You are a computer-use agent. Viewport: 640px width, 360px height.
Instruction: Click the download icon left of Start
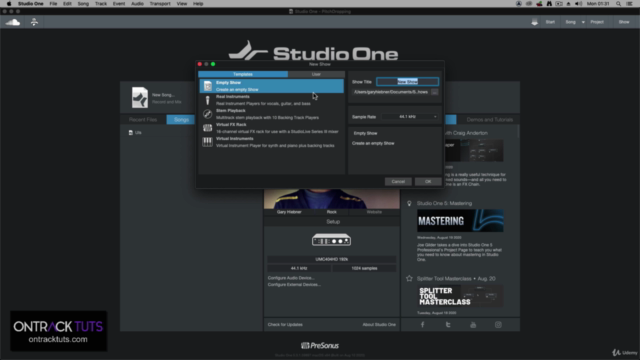(x=534, y=22)
